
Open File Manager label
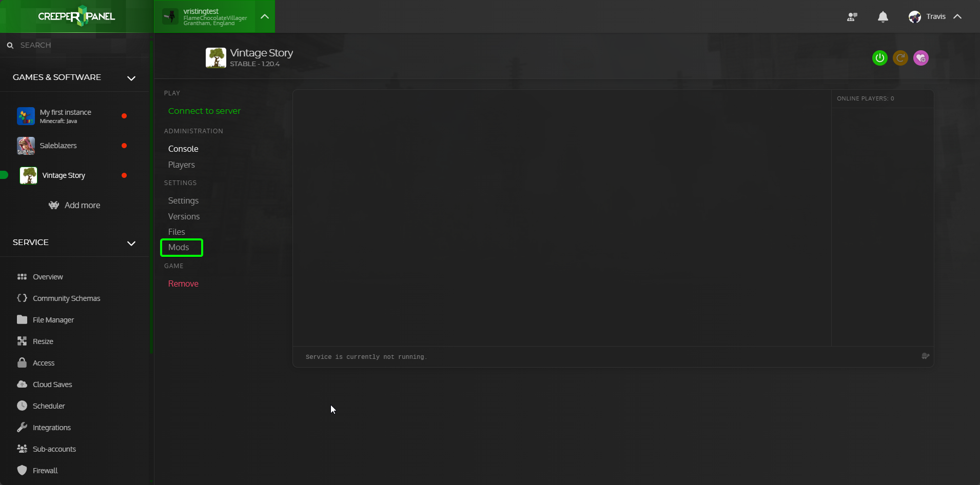(x=53, y=320)
